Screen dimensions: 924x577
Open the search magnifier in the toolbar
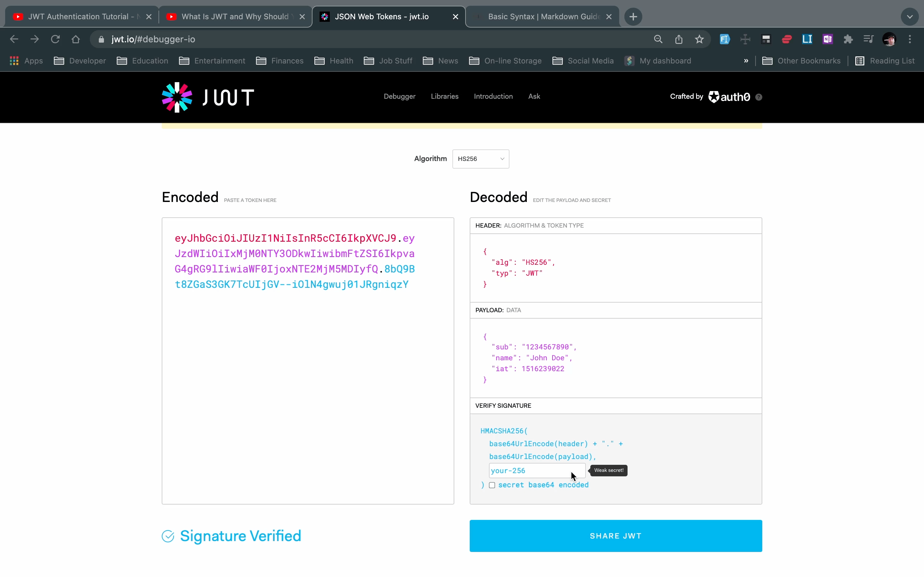pos(658,39)
